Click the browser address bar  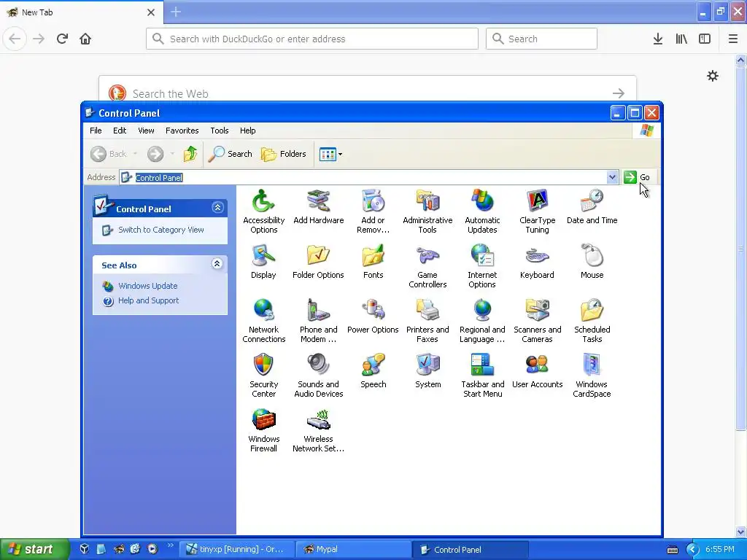coord(312,39)
